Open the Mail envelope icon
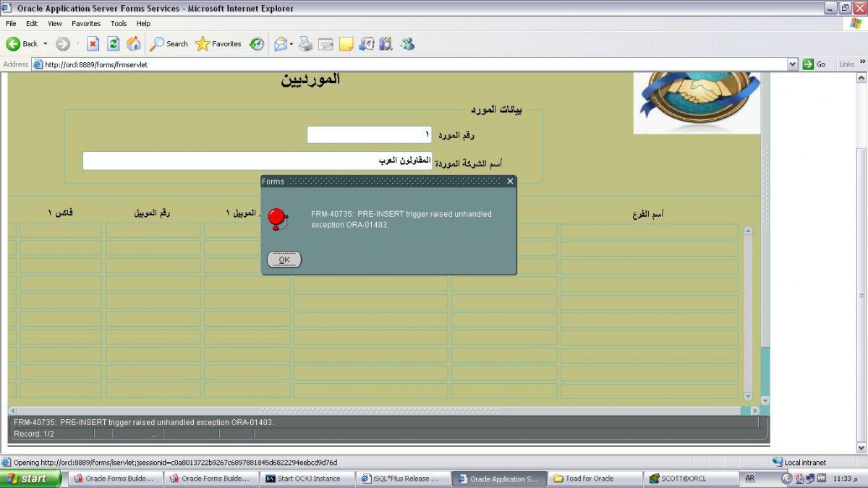Screen dimensions: 868x488 [x=280, y=44]
